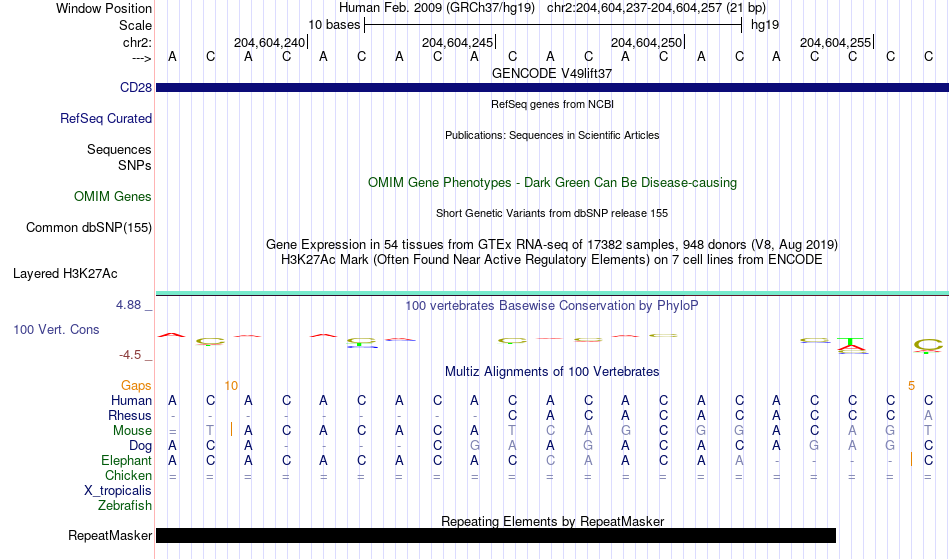This screenshot has height=559, width=950.
Task: Click the 204,604,255 ruler coordinate
Action: (835, 42)
